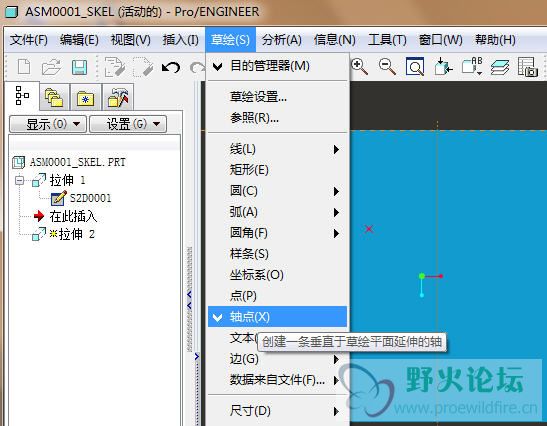Switch to the Model Tree tab
The width and height of the screenshot is (547, 426).
[22, 96]
